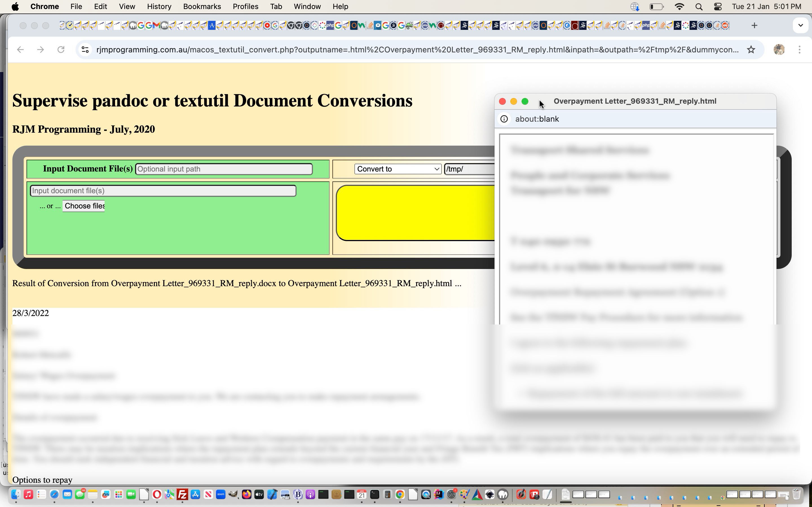Navigate back with the back arrow

point(21,50)
